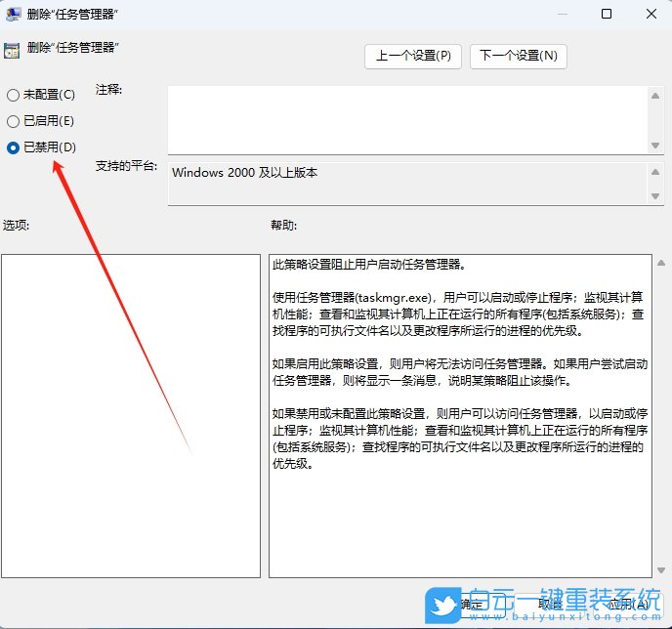Click the 确定 confirm button
This screenshot has height=629, width=672.
click(x=472, y=605)
